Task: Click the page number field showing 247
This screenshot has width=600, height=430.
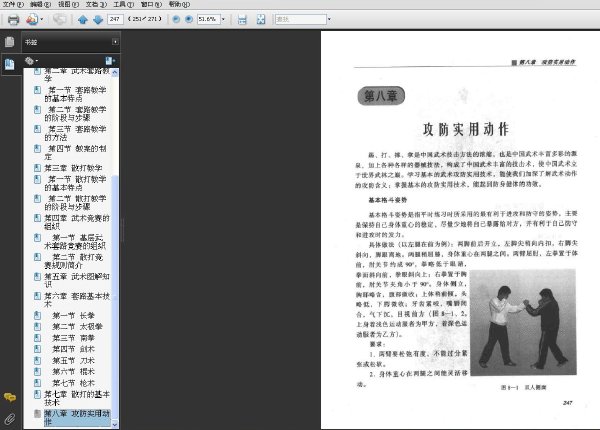Action: coord(115,19)
